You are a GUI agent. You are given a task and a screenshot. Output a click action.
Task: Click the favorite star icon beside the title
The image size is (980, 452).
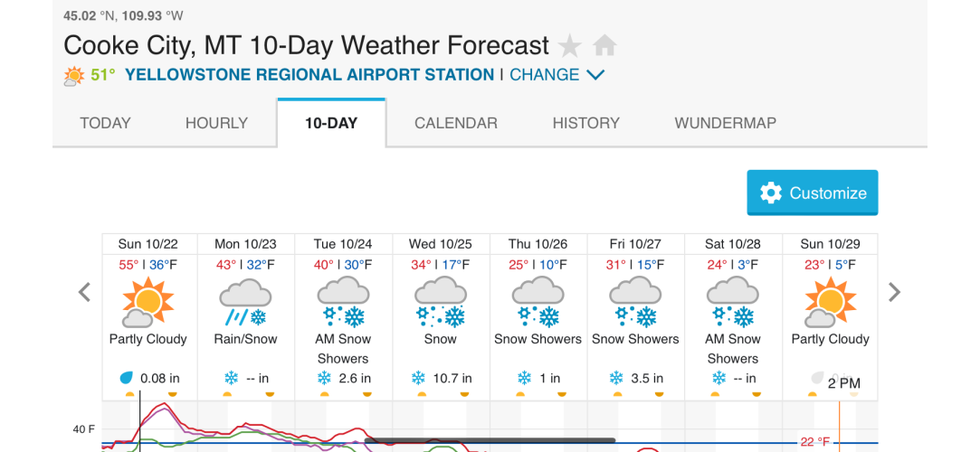pyautogui.click(x=569, y=46)
